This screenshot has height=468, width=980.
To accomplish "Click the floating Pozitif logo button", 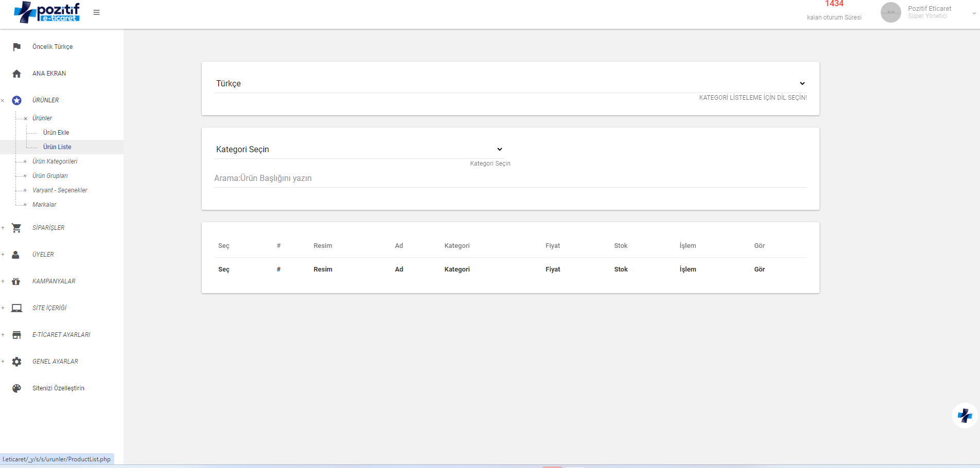I will point(965,416).
